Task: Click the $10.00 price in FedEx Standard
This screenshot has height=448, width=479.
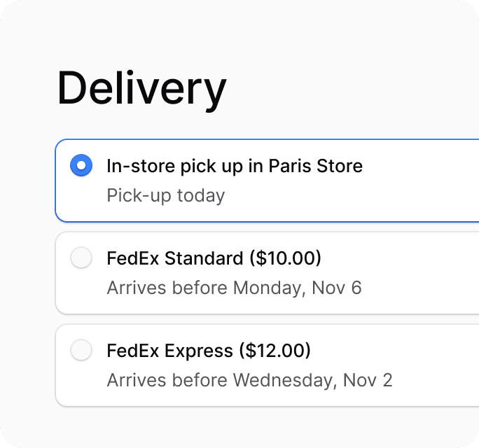Action: coord(286,258)
